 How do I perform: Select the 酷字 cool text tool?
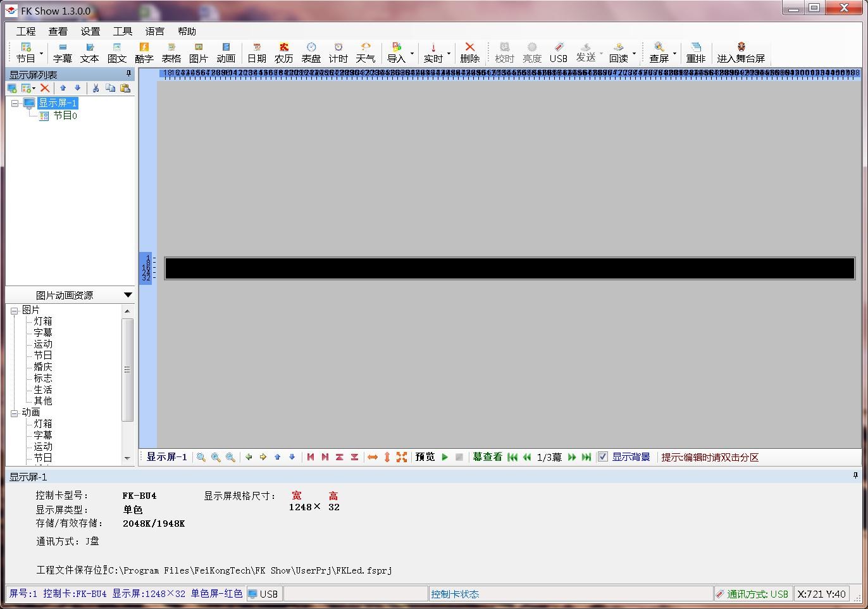[144, 53]
